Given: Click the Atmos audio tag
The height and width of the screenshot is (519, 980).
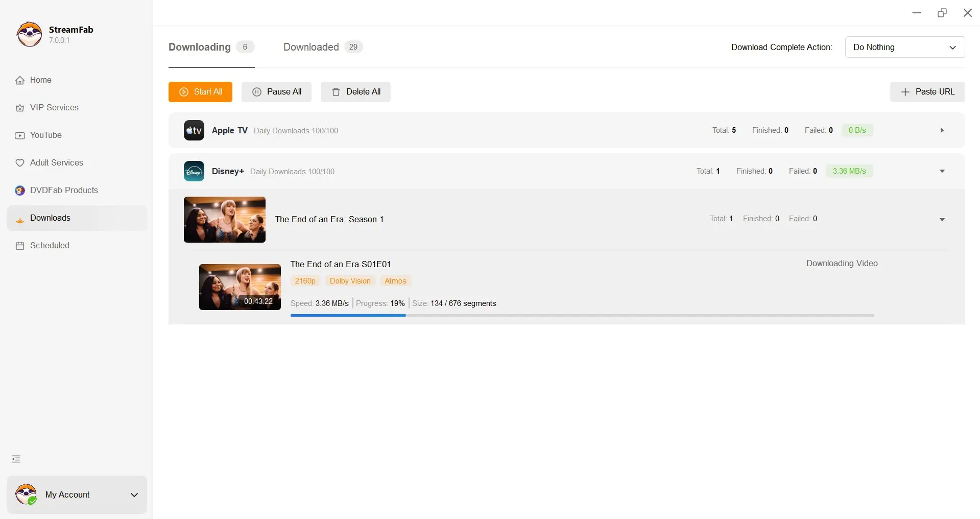Looking at the screenshot, I should [395, 281].
